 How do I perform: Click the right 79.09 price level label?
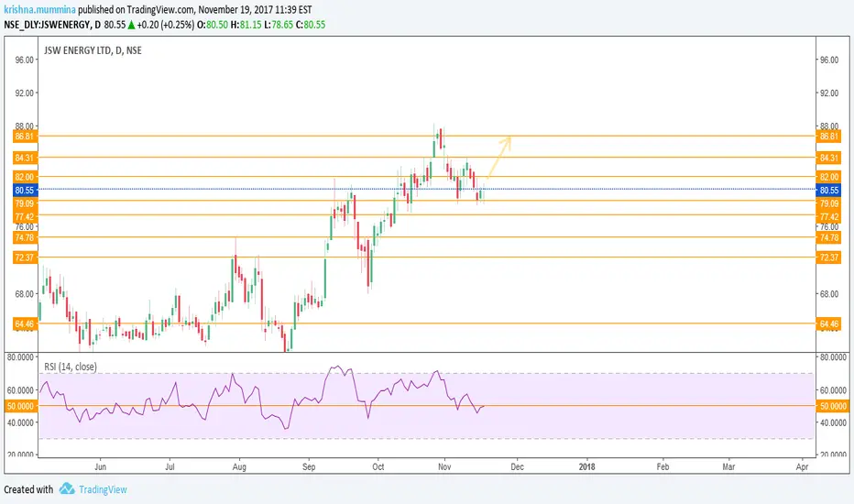click(828, 203)
